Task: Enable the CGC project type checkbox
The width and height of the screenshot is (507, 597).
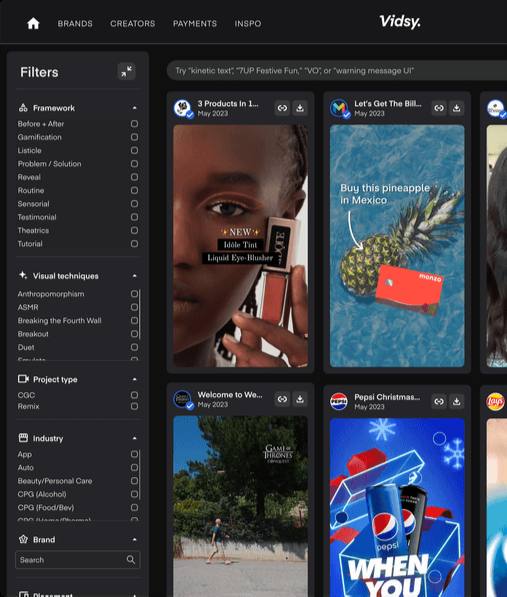Action: (x=134, y=395)
